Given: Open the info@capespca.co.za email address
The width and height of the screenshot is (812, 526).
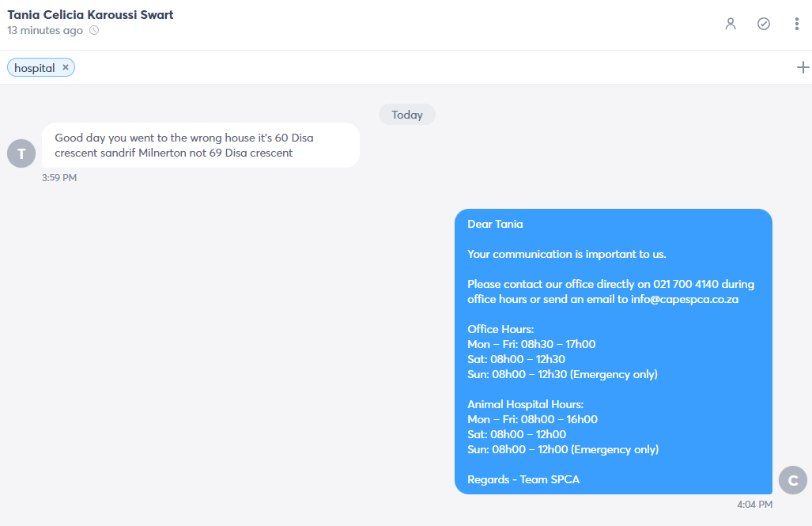Looking at the screenshot, I should pyautogui.click(x=685, y=299).
